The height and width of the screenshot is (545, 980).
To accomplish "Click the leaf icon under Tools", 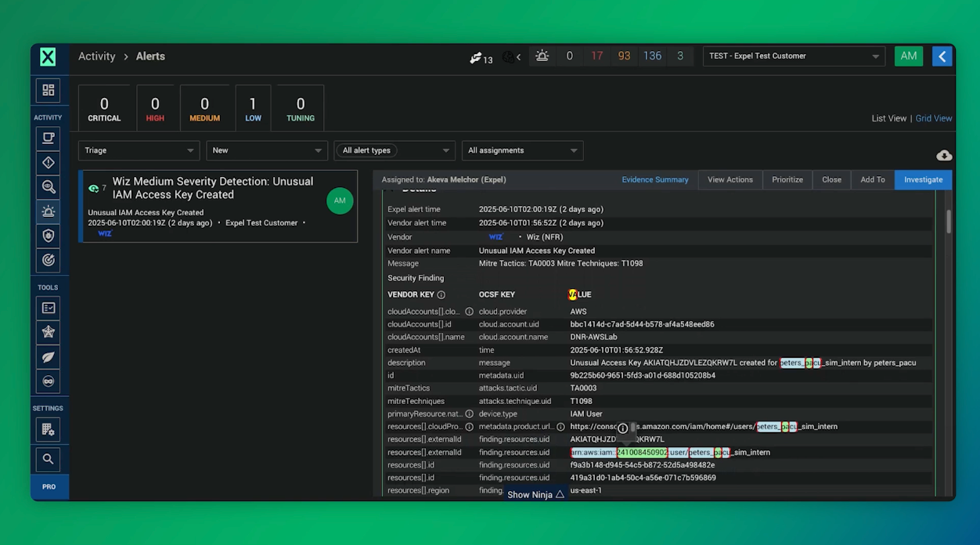I will coord(48,357).
